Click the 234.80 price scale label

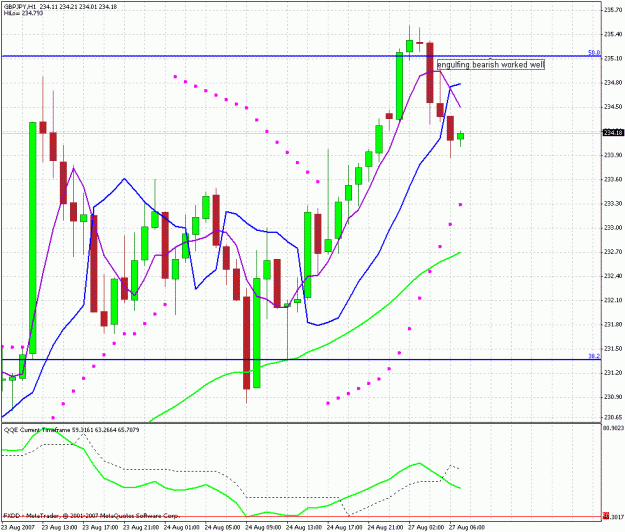pos(613,83)
